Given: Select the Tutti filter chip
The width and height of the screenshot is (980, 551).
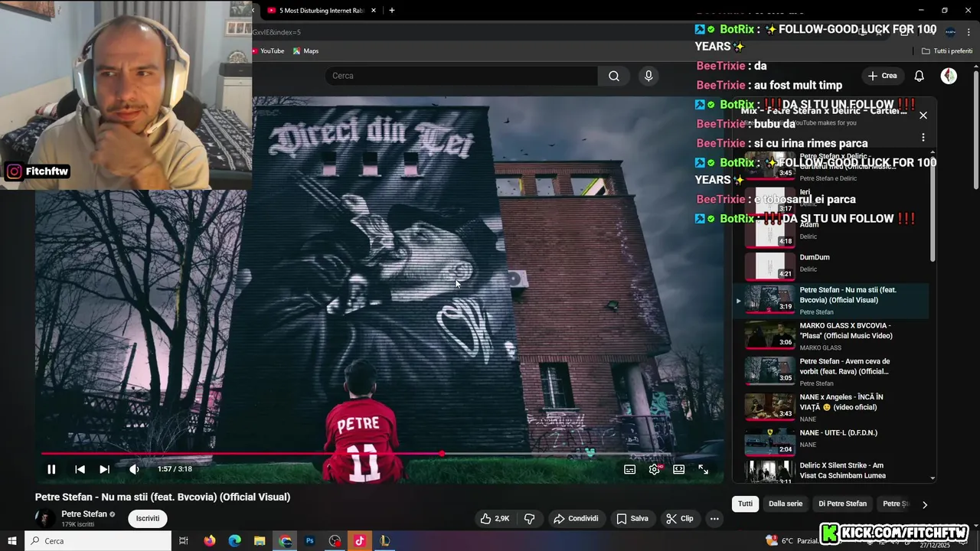Looking at the screenshot, I should pyautogui.click(x=746, y=504).
